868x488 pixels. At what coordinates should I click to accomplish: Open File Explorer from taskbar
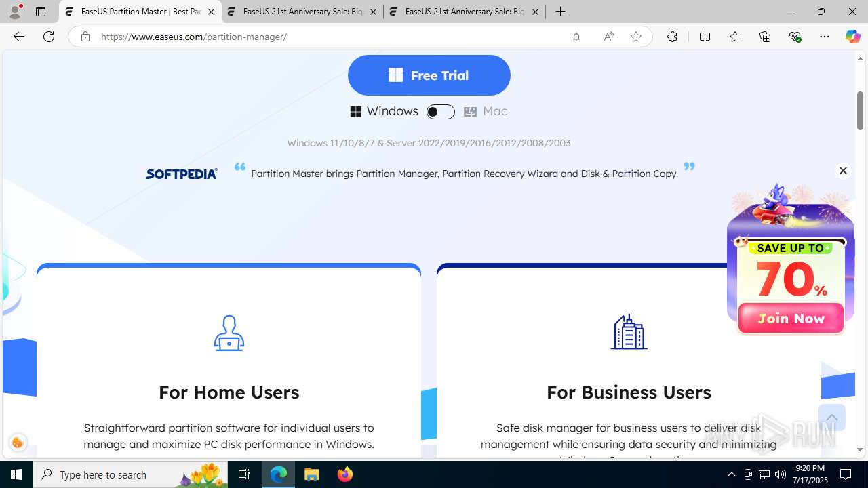312,474
